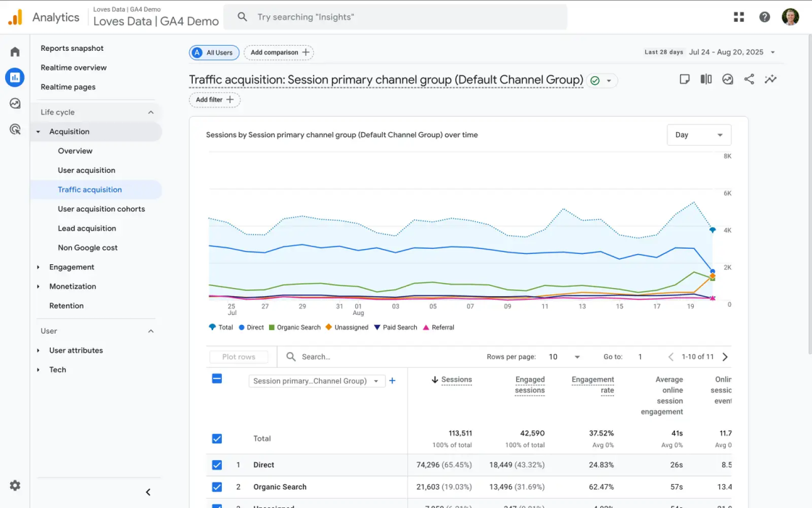Open the Explore section from sidebar
The image size is (812, 508).
(x=14, y=103)
